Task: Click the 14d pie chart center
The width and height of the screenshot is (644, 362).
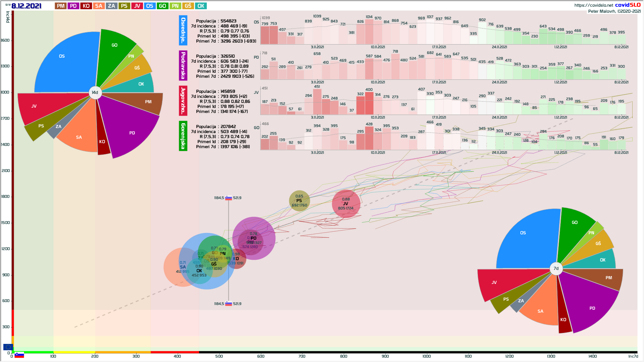Action: coord(95,93)
